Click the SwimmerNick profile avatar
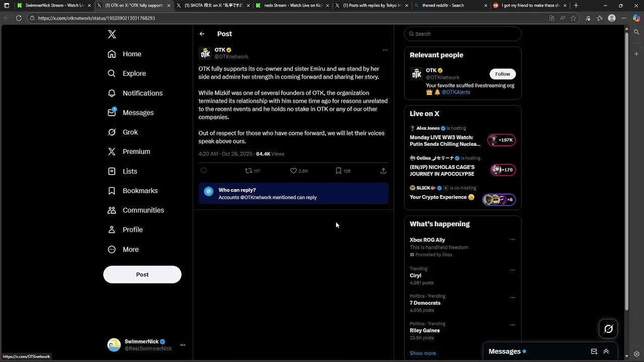 [x=114, y=345]
